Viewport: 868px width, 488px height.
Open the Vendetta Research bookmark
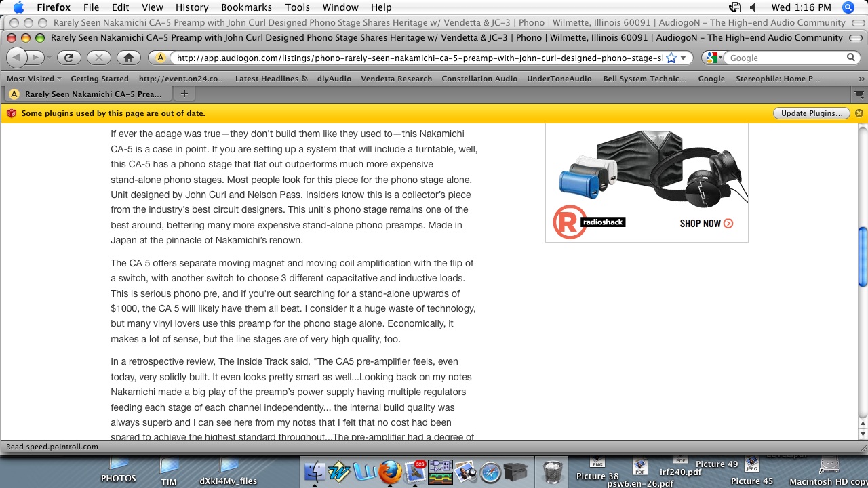coord(396,79)
